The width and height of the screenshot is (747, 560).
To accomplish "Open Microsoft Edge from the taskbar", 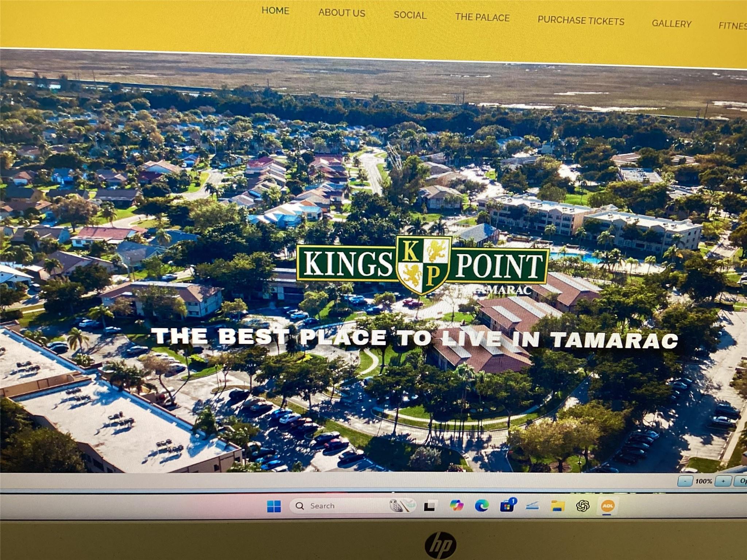I will coord(482,505).
